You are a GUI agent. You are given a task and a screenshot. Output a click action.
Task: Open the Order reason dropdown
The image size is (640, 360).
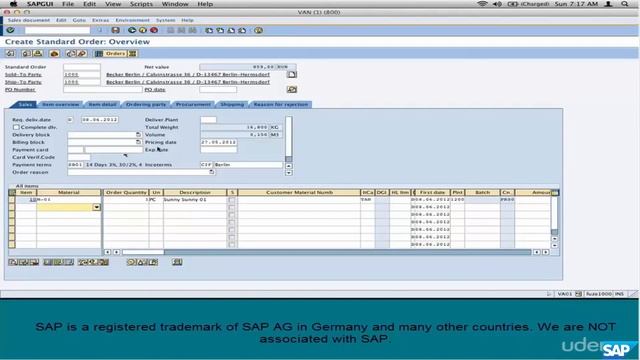click(211, 172)
